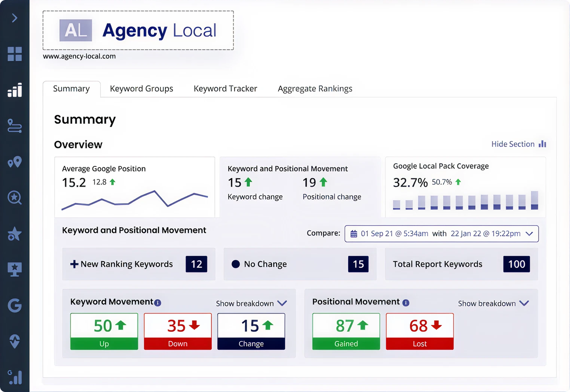Image resolution: width=570 pixels, height=392 pixels.
Task: Click the plus icon on New Ranking Keywords
Action: 74,264
